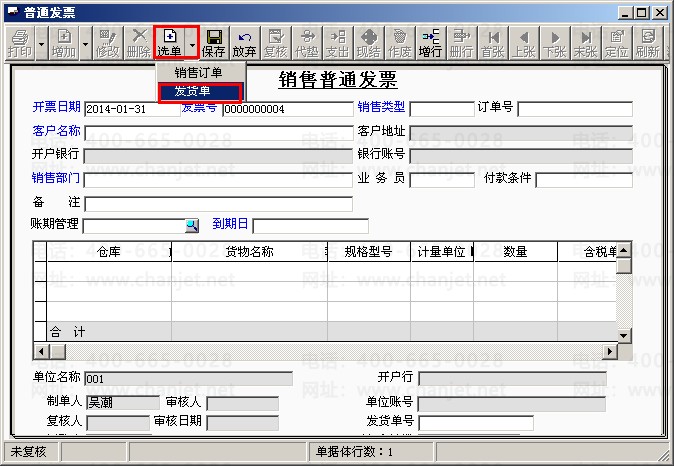Click the 开票日期 date field
The image size is (674, 466).
(132, 109)
